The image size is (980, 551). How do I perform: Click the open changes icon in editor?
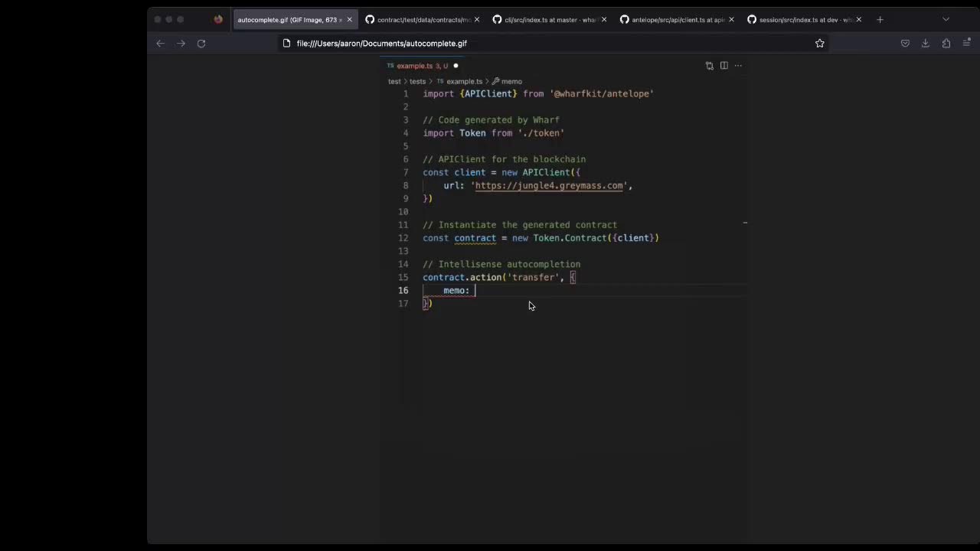click(x=709, y=66)
